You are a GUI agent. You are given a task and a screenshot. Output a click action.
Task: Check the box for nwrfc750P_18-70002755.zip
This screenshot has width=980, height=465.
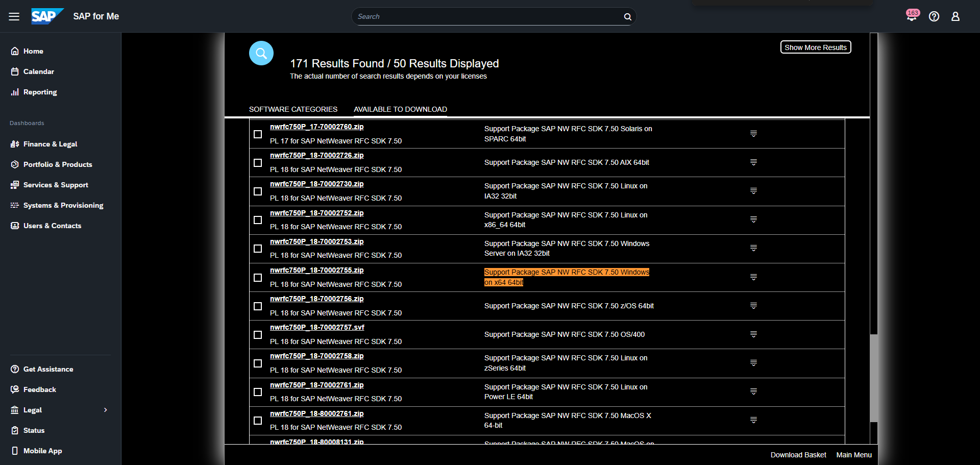tap(258, 278)
